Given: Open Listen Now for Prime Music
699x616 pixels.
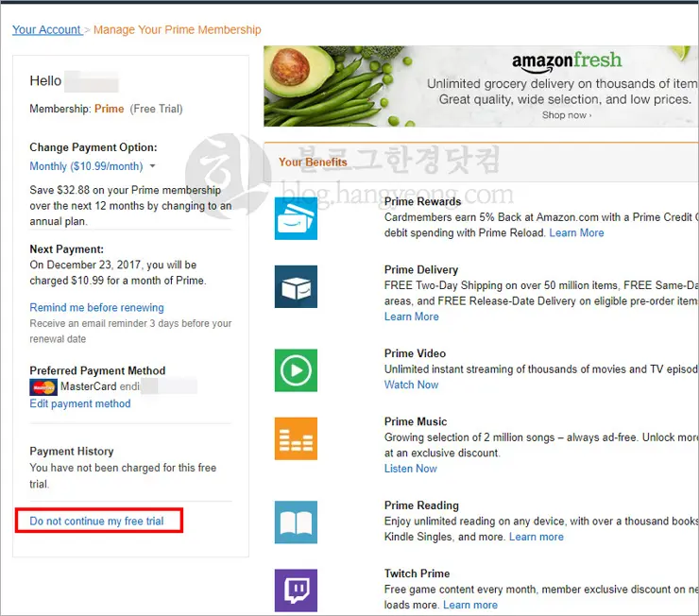Looking at the screenshot, I should click(410, 469).
